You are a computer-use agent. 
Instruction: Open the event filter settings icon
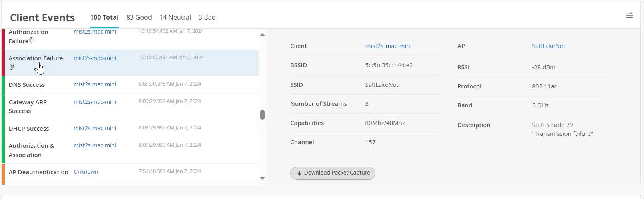[629, 15]
